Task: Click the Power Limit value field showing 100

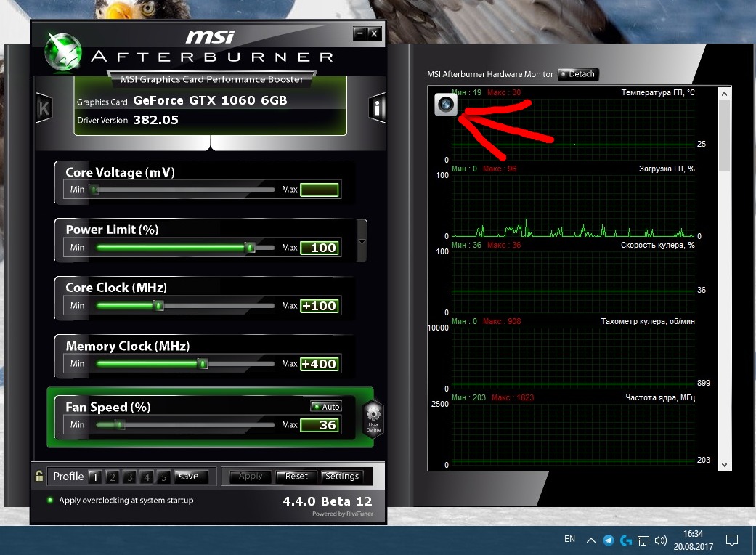Action: click(x=320, y=248)
